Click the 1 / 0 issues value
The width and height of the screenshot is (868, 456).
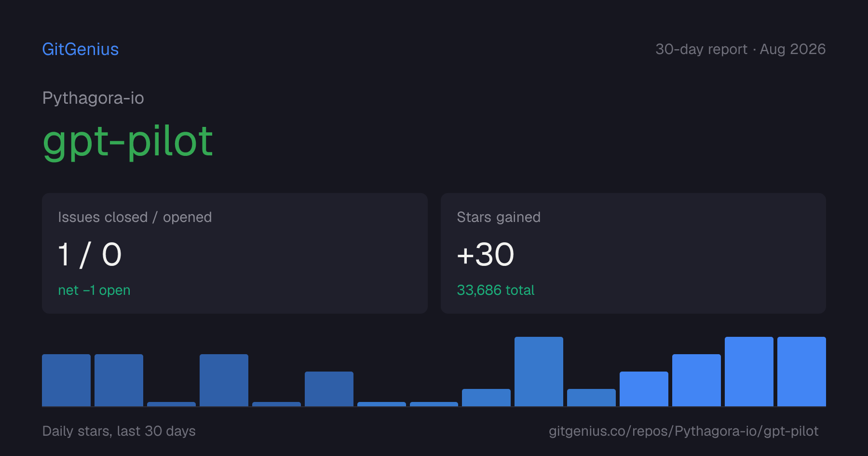tap(90, 255)
